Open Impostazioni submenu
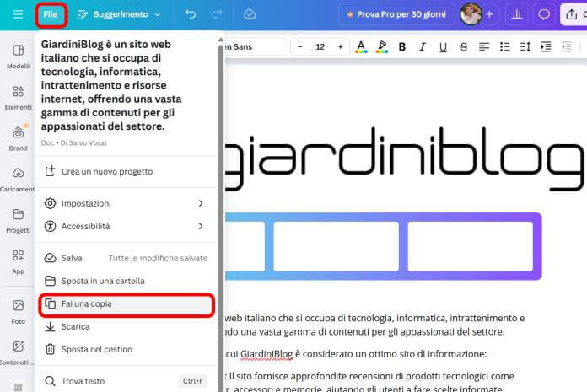 127,203
